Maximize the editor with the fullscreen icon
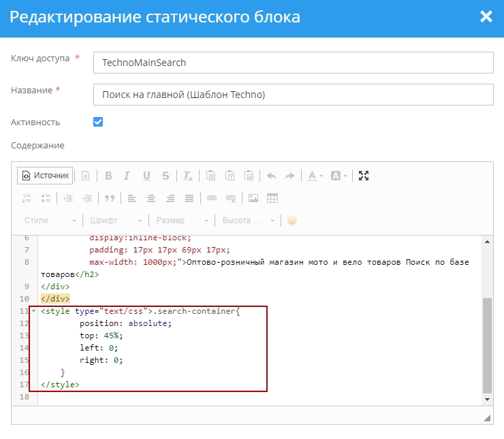The image size is (504, 439). 364,176
